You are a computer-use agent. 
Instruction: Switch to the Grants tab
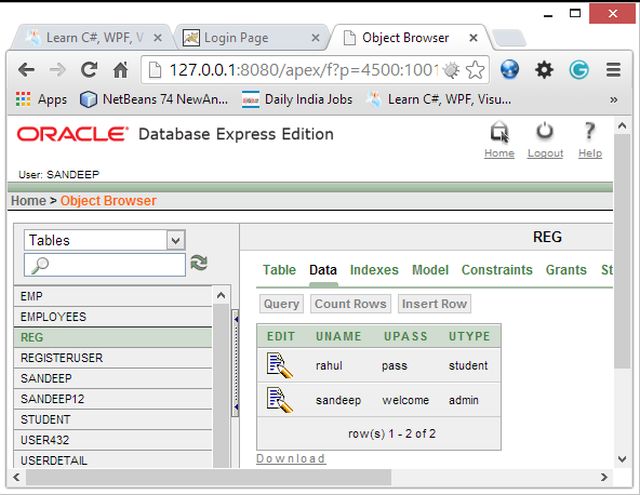566,270
